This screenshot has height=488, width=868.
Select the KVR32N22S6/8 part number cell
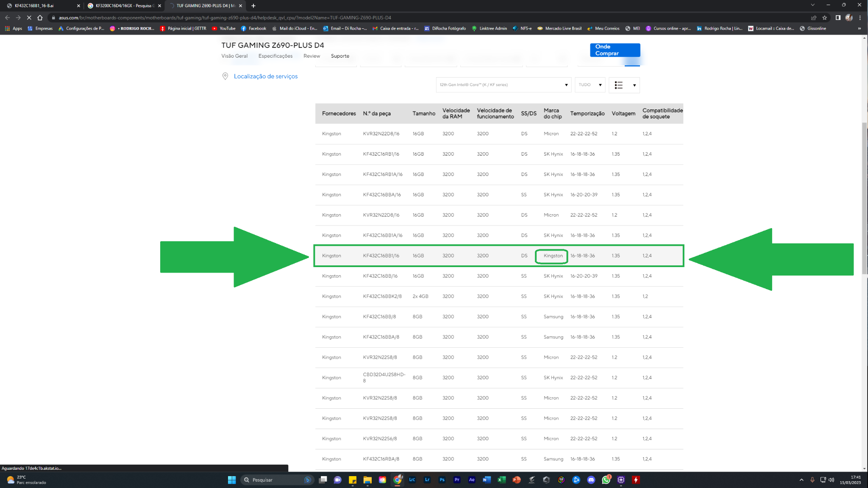point(380,438)
